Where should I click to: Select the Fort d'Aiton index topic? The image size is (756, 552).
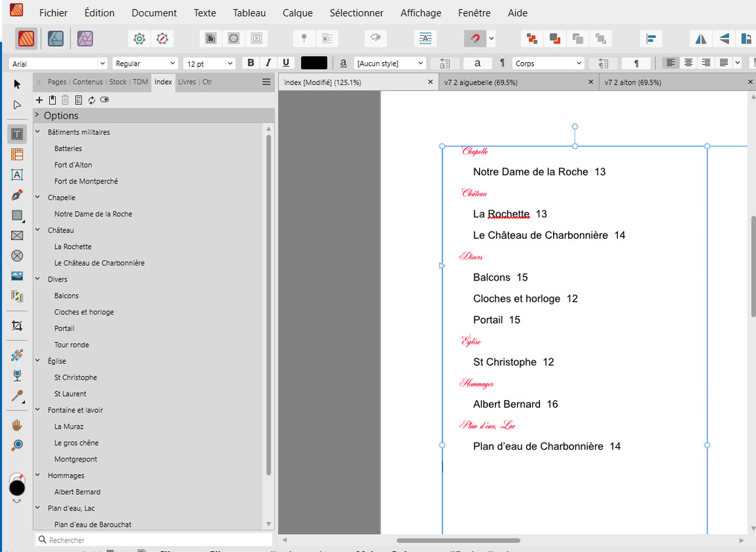click(x=73, y=165)
